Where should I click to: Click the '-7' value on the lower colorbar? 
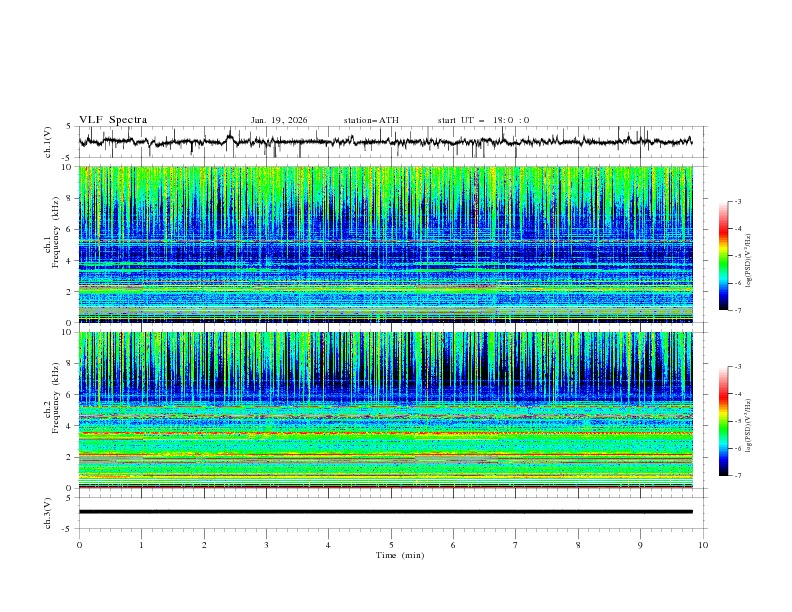point(737,476)
